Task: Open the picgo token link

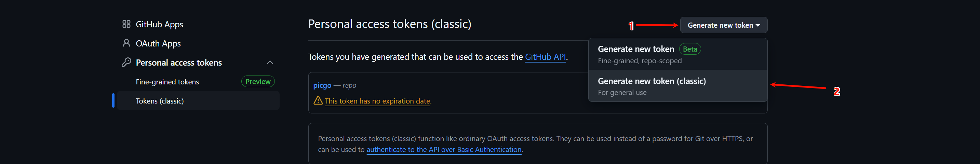Action: point(322,86)
